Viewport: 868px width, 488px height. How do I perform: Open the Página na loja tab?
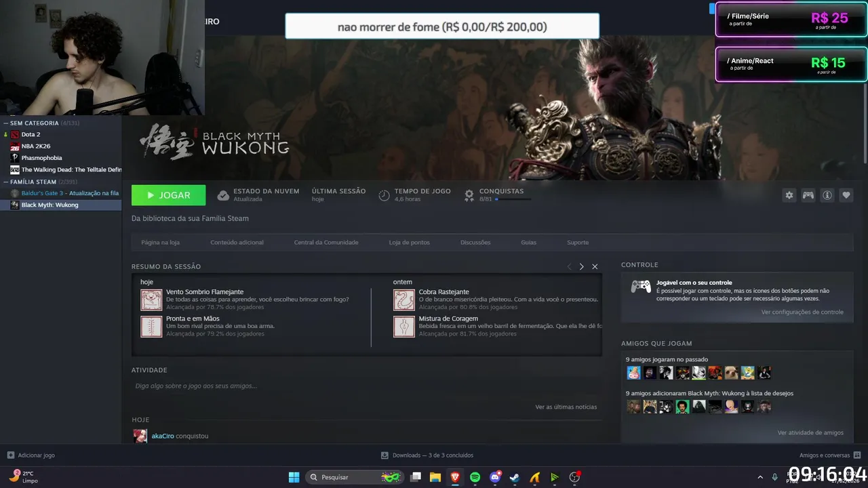[161, 242]
